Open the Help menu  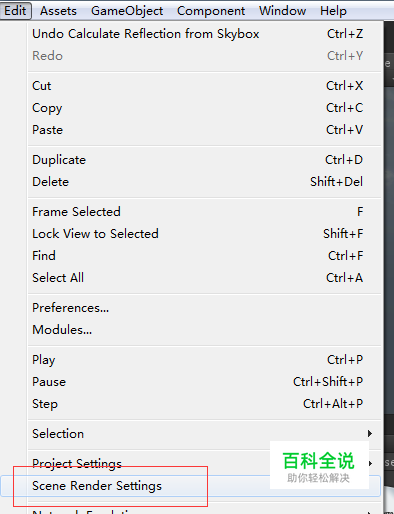pyautogui.click(x=333, y=11)
